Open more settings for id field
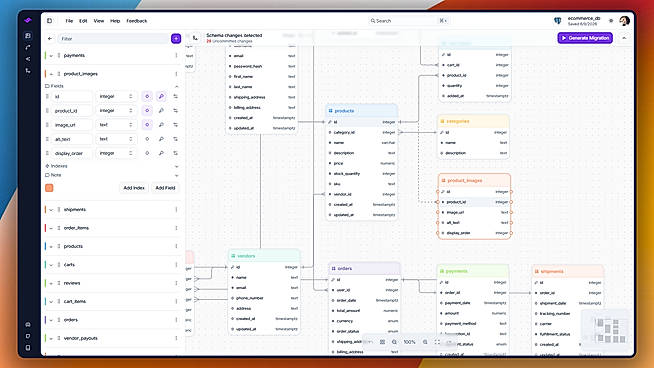Screen dimensions: 654x368 [x=176, y=96]
